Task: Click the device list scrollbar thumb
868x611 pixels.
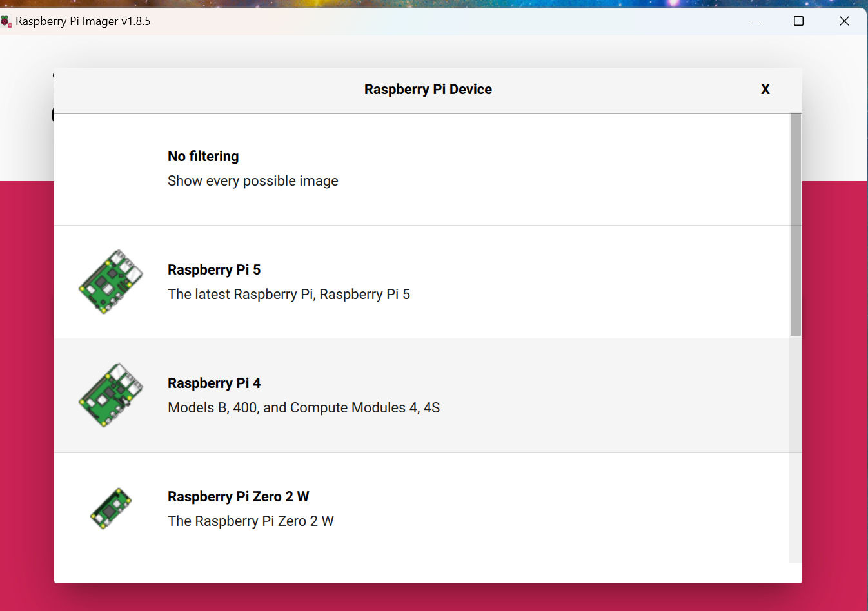Action: coord(796,224)
